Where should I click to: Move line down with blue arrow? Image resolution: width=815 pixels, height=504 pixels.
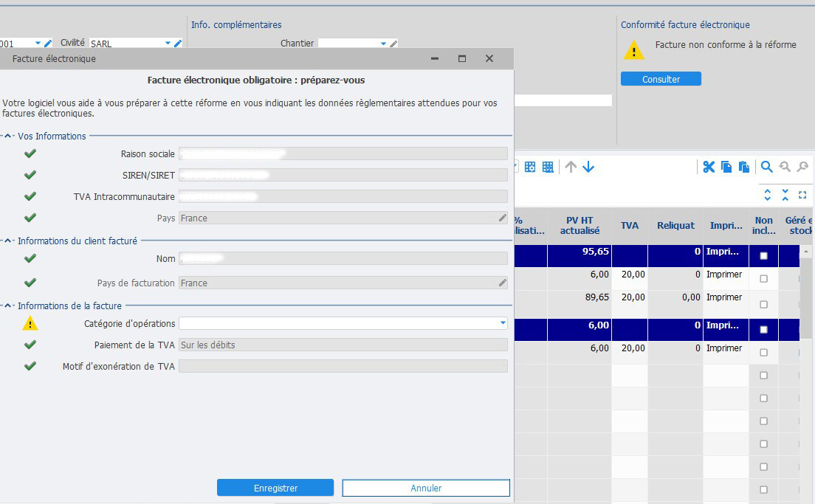pos(588,167)
